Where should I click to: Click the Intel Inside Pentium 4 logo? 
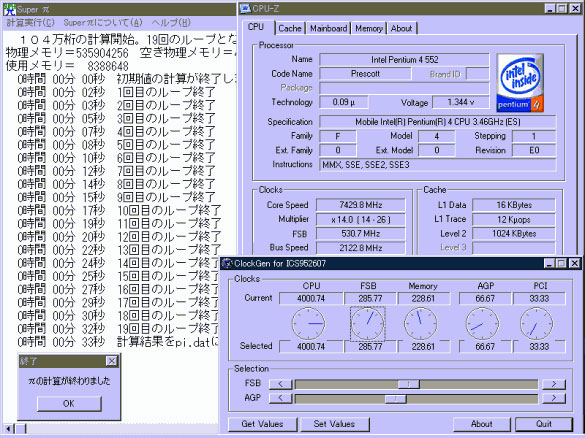520,83
